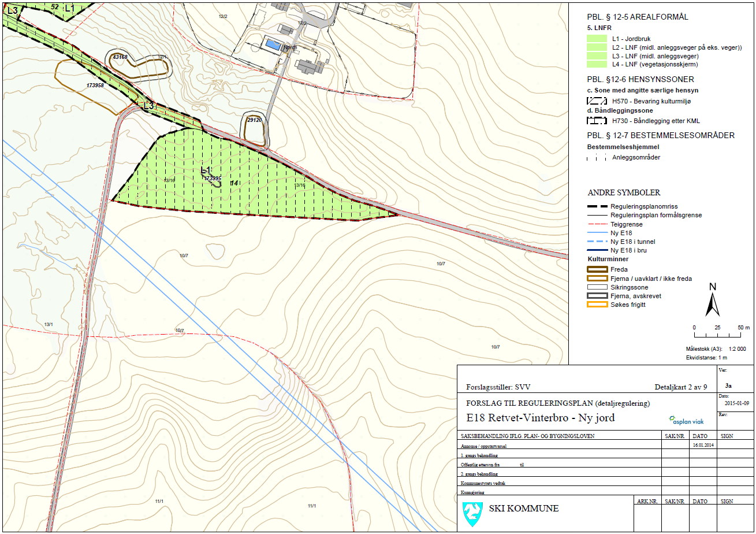Click the 'Kulturminner' legend subheading
The width and height of the screenshot is (756, 534).
click(607, 259)
